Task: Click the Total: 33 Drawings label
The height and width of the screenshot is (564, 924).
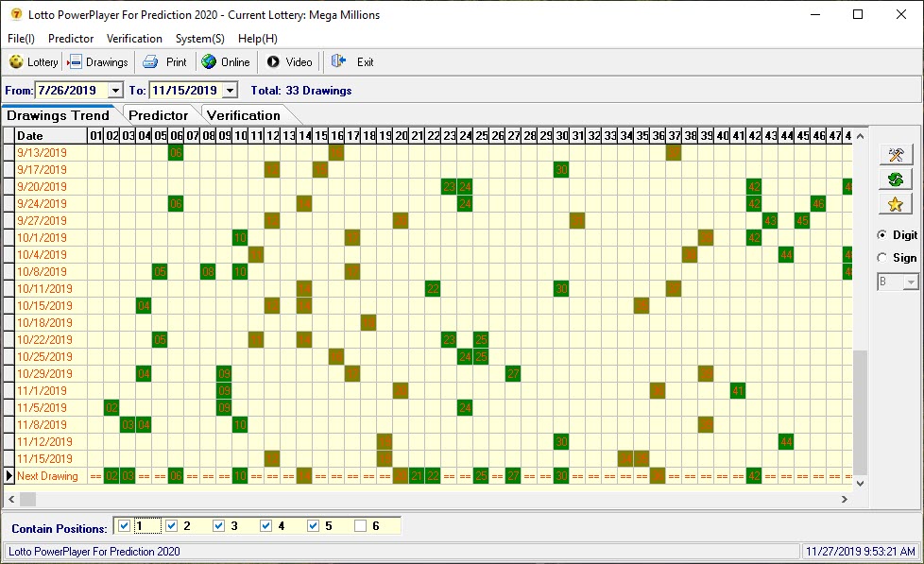Action: 301,90
